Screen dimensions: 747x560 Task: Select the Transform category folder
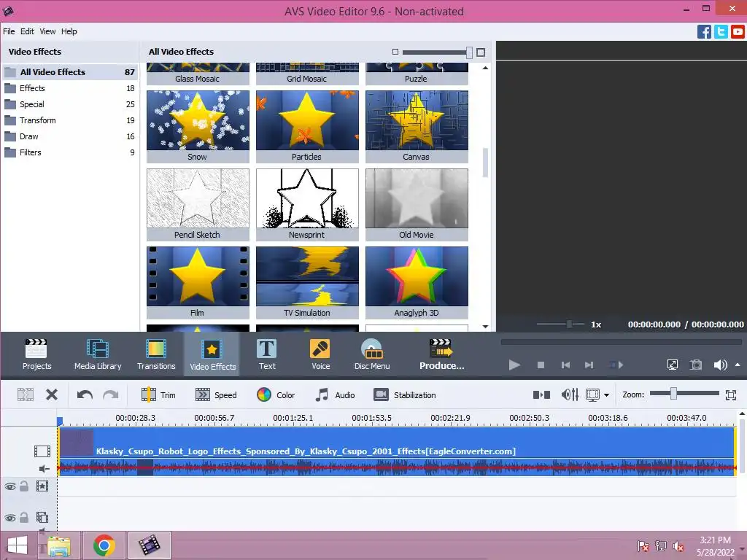point(69,120)
